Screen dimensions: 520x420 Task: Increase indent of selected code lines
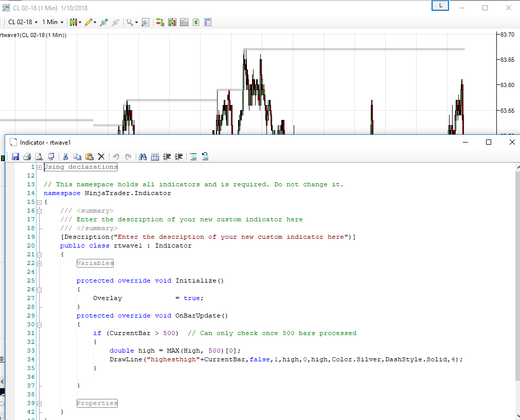[x=179, y=156]
